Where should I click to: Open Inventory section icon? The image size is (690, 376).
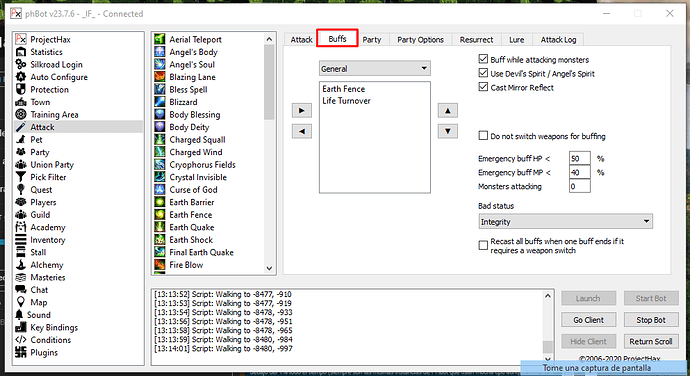click(21, 240)
